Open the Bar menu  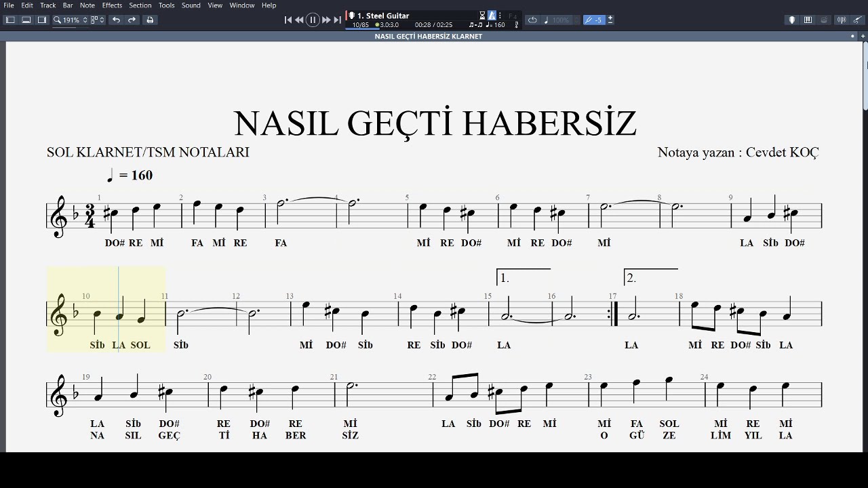(68, 5)
